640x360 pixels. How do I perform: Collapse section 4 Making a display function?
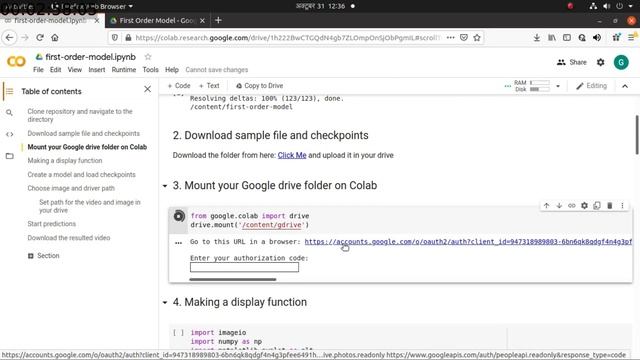165,302
